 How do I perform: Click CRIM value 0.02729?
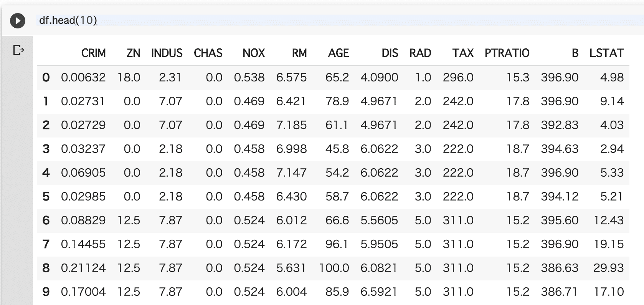[x=83, y=125]
